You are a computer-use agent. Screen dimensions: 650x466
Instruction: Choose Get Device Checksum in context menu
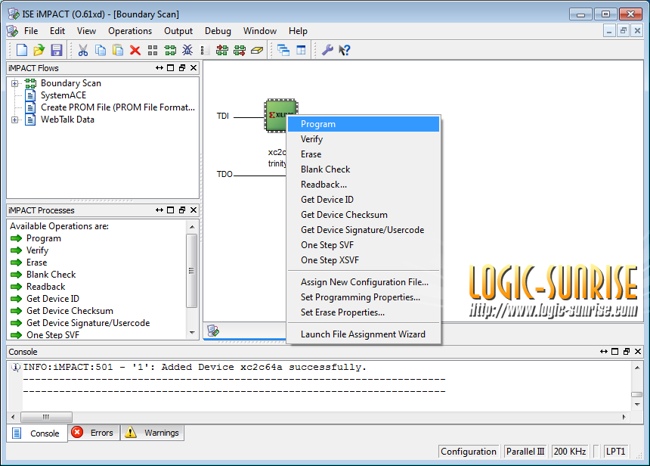pyautogui.click(x=364, y=215)
